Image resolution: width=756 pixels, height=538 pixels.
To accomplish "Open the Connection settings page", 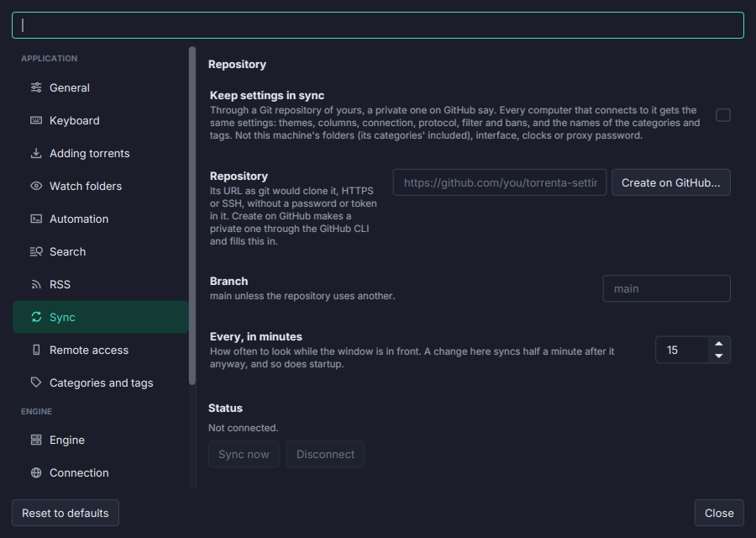I will coord(100,472).
